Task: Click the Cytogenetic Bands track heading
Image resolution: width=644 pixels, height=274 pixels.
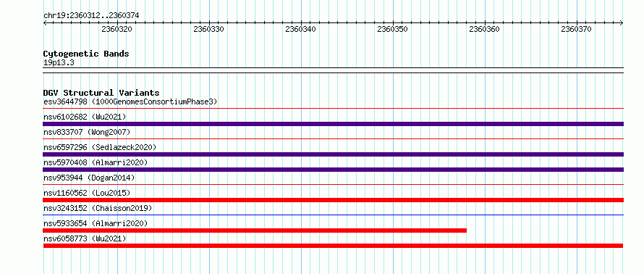Action: click(x=86, y=54)
